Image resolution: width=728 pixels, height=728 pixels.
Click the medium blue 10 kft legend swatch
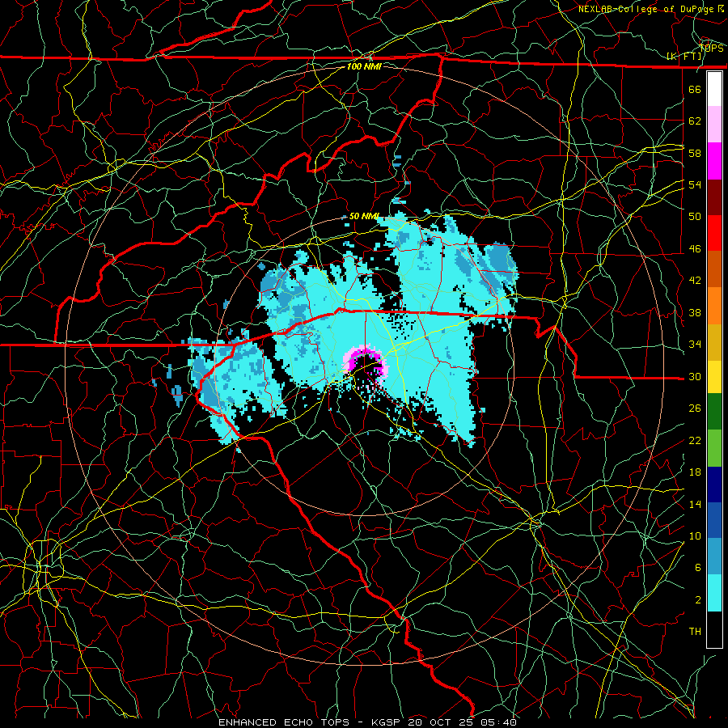pyautogui.click(x=714, y=520)
